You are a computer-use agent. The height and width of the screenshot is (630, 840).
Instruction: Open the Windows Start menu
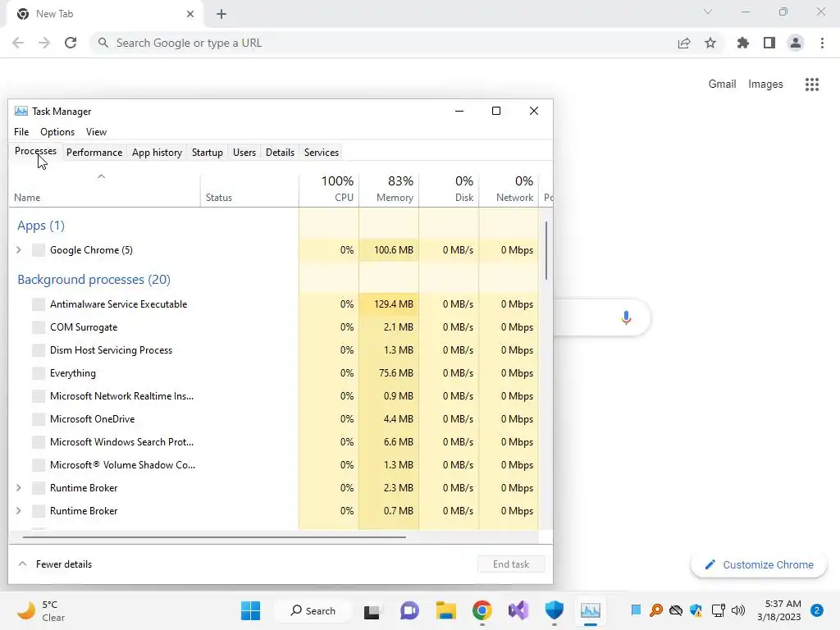pyautogui.click(x=250, y=610)
